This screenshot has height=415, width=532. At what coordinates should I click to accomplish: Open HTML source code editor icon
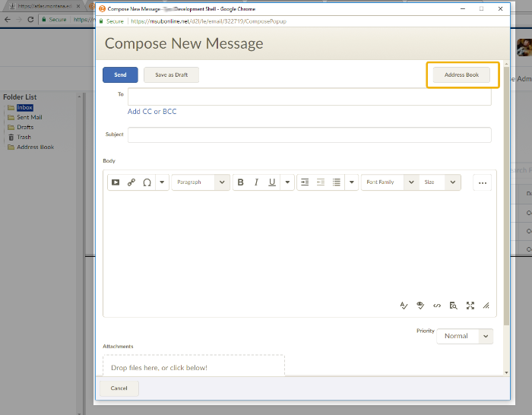(x=437, y=306)
